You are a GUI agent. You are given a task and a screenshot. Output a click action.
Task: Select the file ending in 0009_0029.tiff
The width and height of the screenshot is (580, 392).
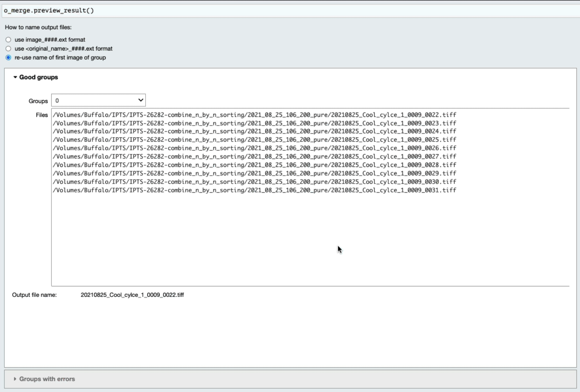254,173
